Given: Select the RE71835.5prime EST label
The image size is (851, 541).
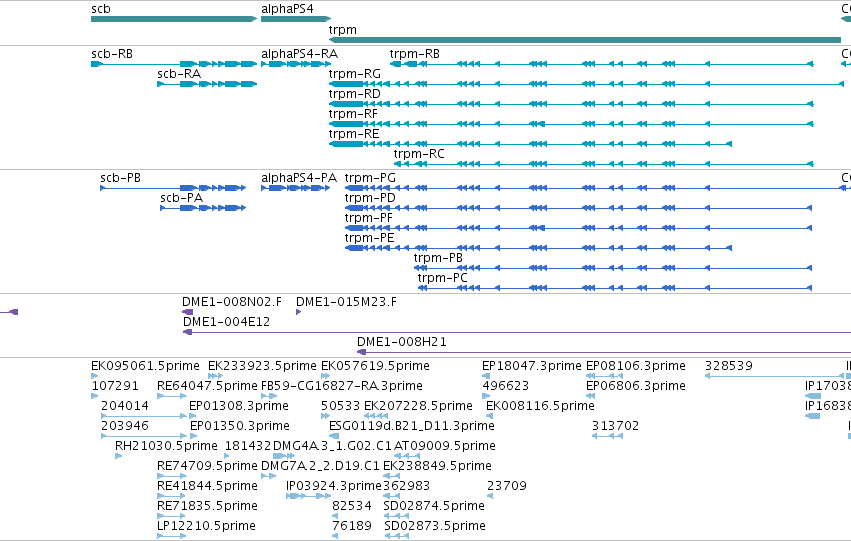Looking at the screenshot, I should 207,507.
